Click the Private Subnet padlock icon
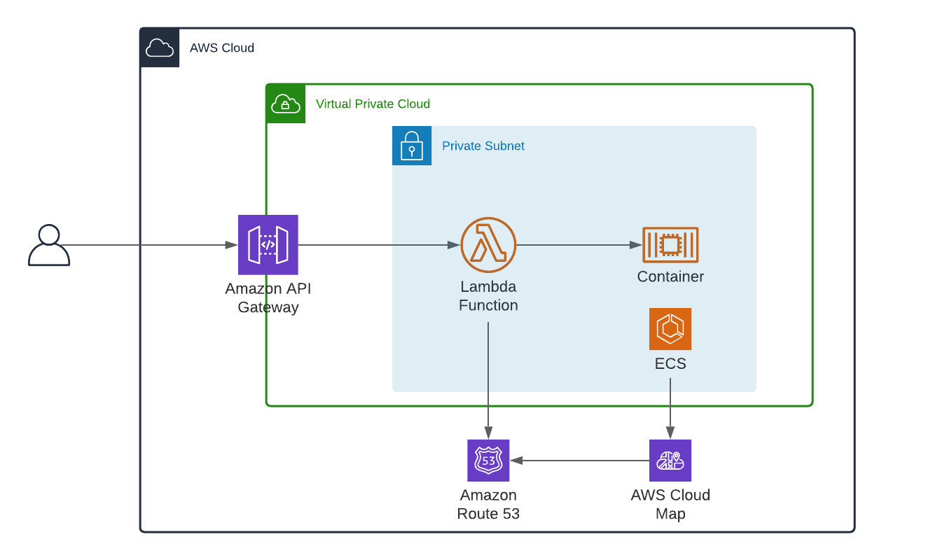Viewport: 933px width, 560px height. coord(412,146)
